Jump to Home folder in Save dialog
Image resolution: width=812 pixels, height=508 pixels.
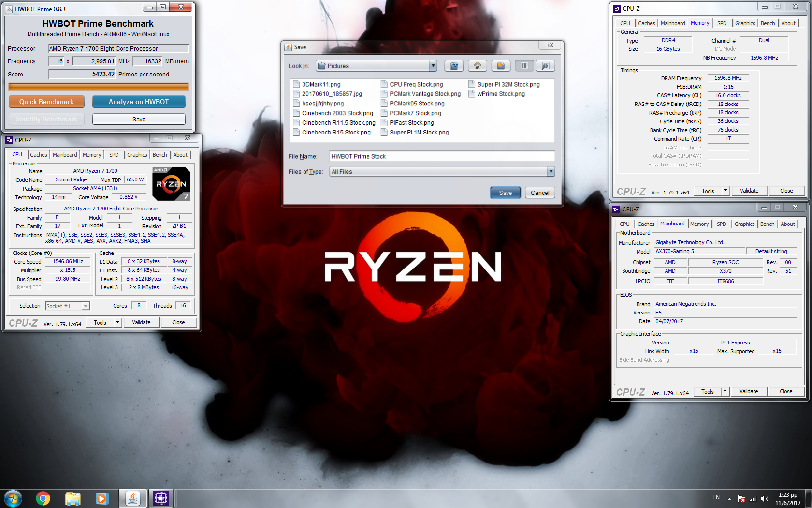478,66
